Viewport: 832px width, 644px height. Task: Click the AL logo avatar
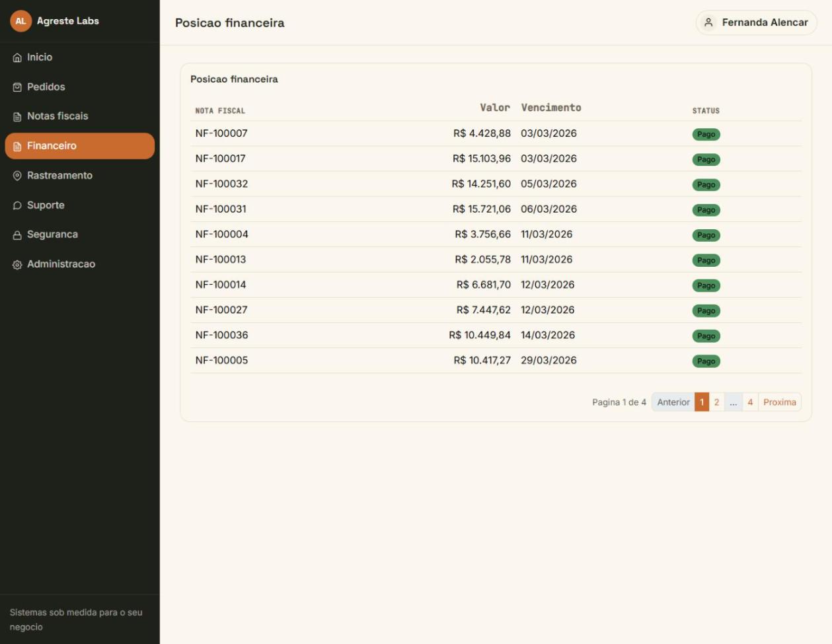pyautogui.click(x=20, y=21)
